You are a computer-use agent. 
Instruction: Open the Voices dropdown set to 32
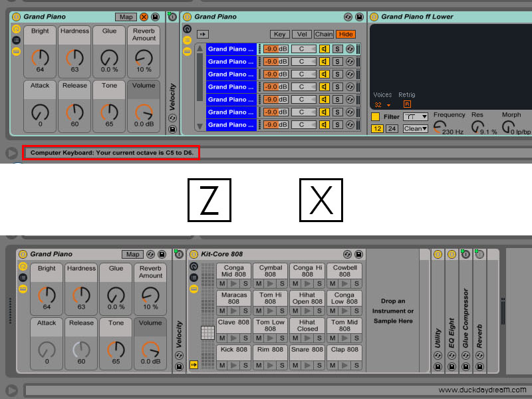382,104
